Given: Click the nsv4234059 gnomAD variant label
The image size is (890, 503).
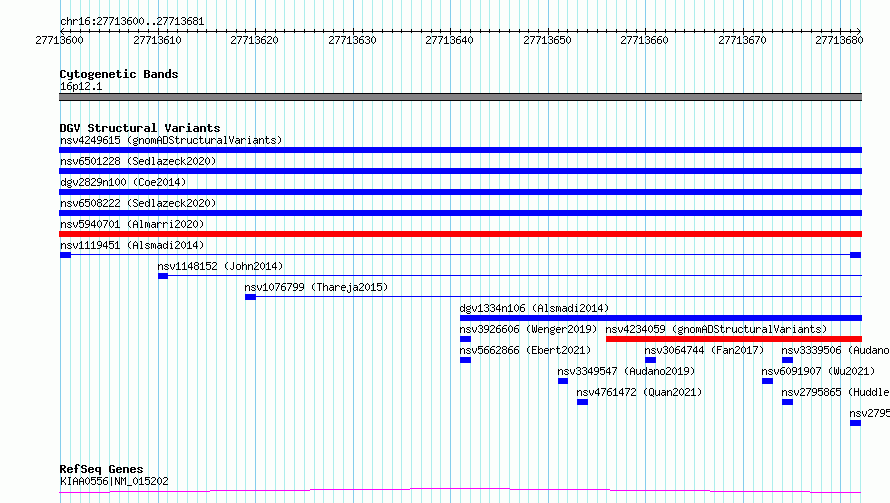Looking at the screenshot, I should pyautogui.click(x=716, y=329).
